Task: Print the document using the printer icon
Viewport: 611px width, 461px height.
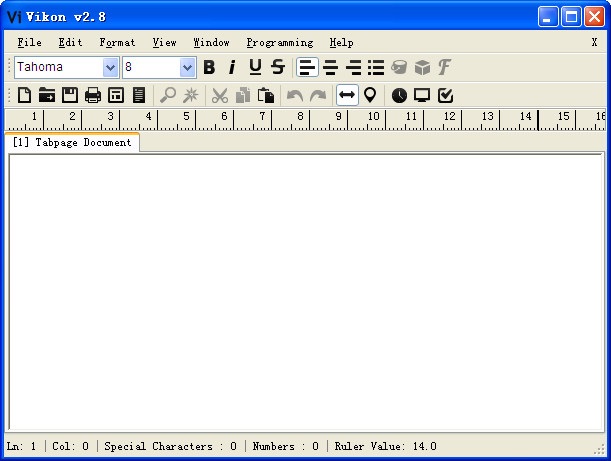Action: (93, 95)
